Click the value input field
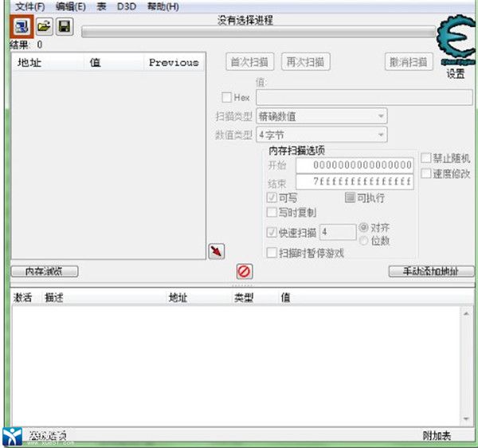478x448 pixels. click(364, 97)
